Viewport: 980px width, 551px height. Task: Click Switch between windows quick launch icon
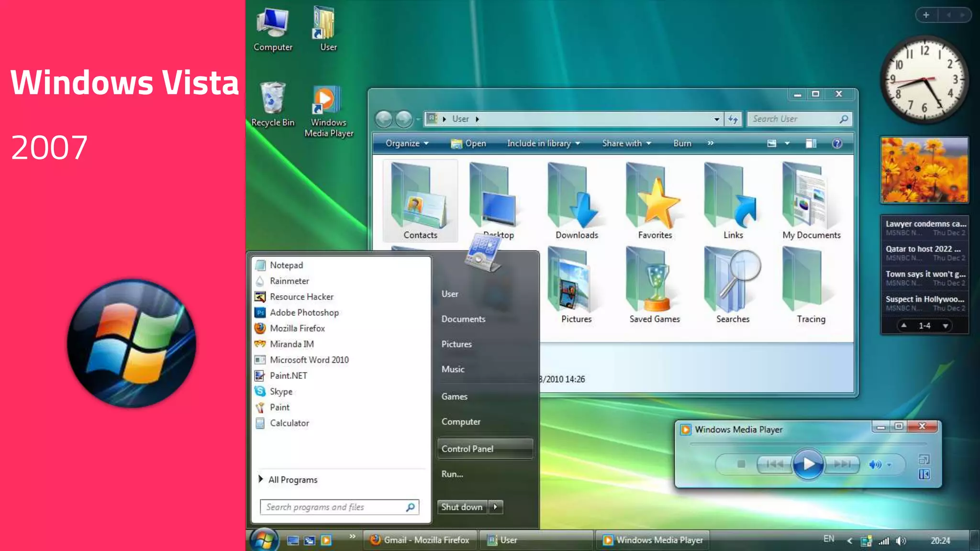click(x=310, y=540)
